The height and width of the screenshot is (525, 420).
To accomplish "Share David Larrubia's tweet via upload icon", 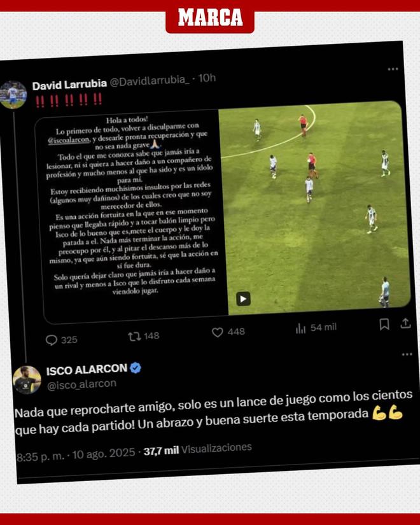I will (405, 323).
